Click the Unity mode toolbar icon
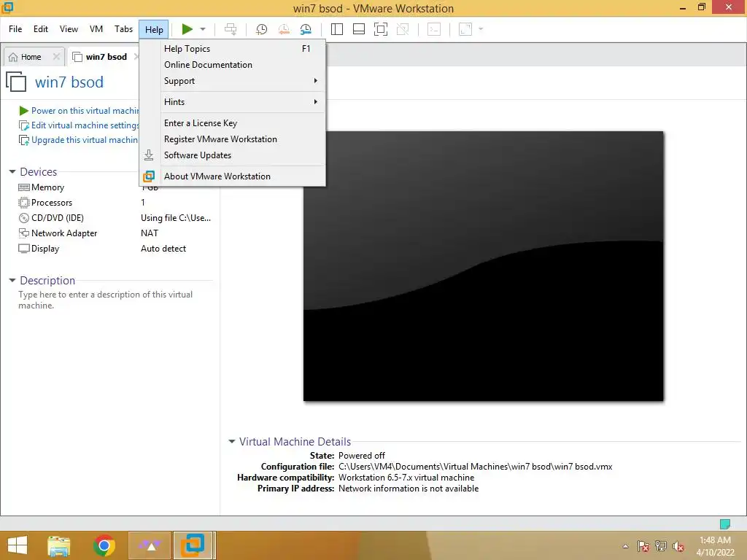The height and width of the screenshot is (560, 747). pos(403,29)
